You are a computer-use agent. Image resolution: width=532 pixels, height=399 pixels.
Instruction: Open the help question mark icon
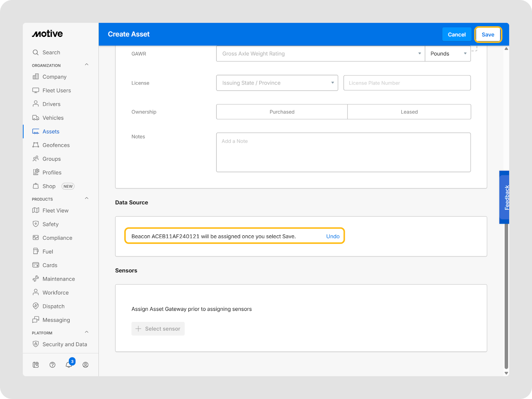(x=52, y=365)
